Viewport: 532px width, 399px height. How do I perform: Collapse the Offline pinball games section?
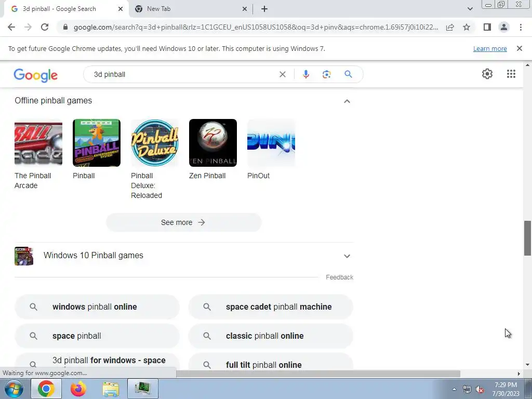tap(347, 101)
